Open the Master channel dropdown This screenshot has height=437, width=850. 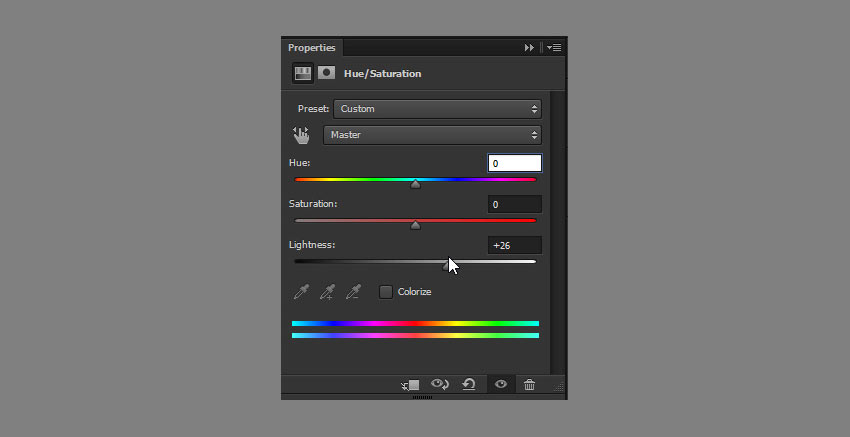click(x=432, y=135)
